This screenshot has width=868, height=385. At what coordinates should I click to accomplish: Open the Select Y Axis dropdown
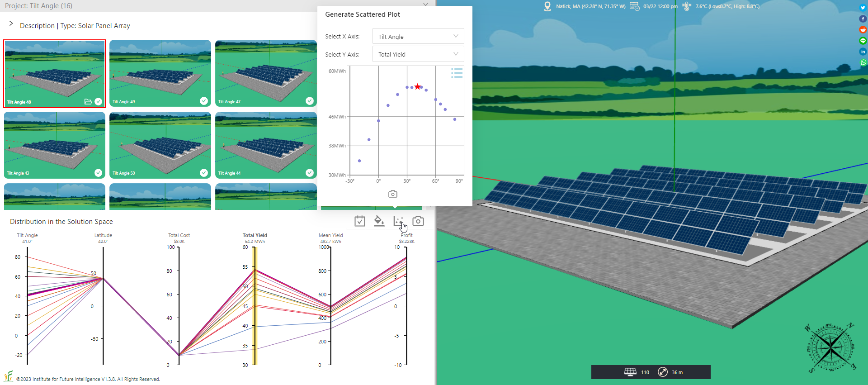pos(418,54)
